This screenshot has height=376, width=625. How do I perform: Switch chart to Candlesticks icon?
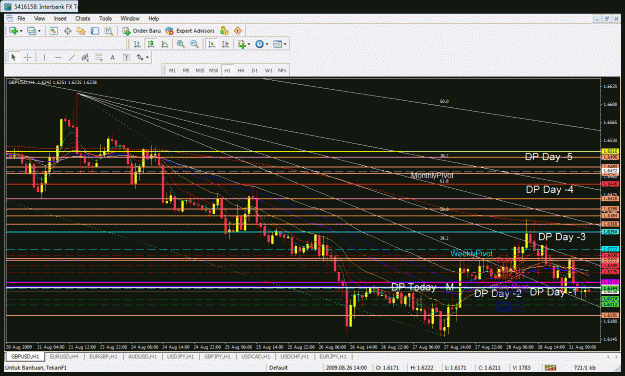click(151, 44)
